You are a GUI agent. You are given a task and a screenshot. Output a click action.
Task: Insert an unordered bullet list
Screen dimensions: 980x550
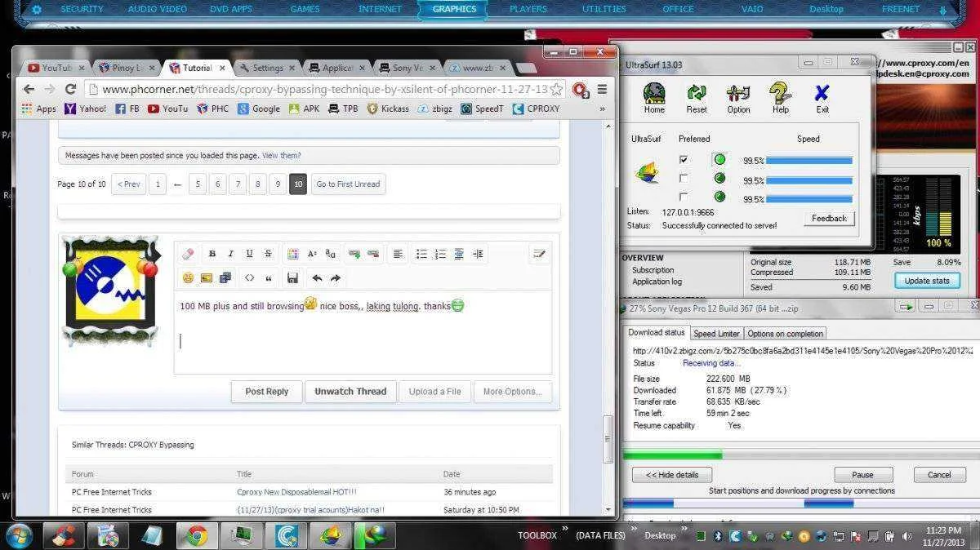[x=421, y=254]
